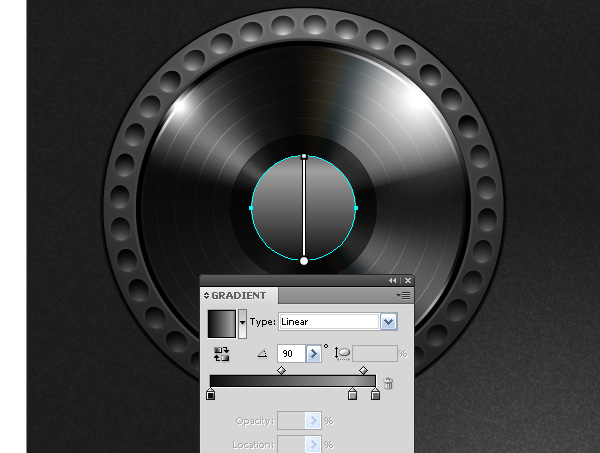Click the gradient annotator square start handle
600x453 pixels.
pyautogui.click(x=304, y=156)
